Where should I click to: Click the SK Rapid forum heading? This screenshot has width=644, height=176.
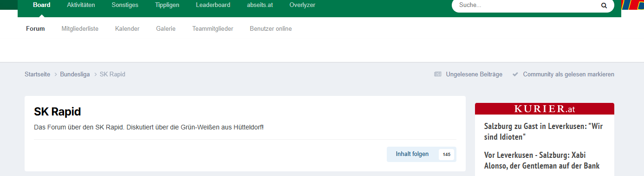[58, 112]
